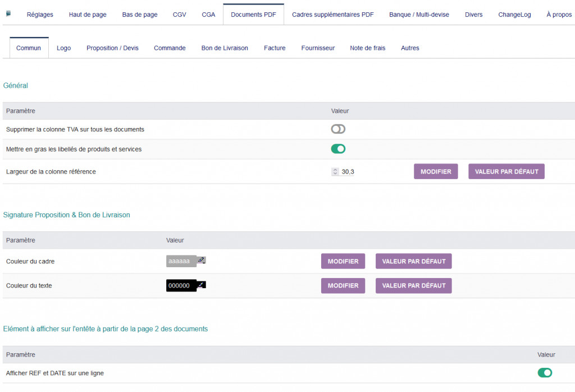
Task: Click the module icon before Réglages tab
Action: pos(8,13)
